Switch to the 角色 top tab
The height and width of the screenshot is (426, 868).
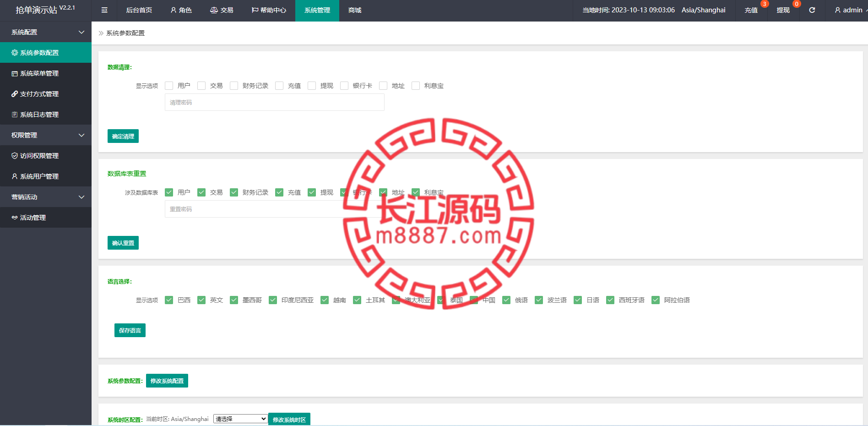click(x=181, y=10)
